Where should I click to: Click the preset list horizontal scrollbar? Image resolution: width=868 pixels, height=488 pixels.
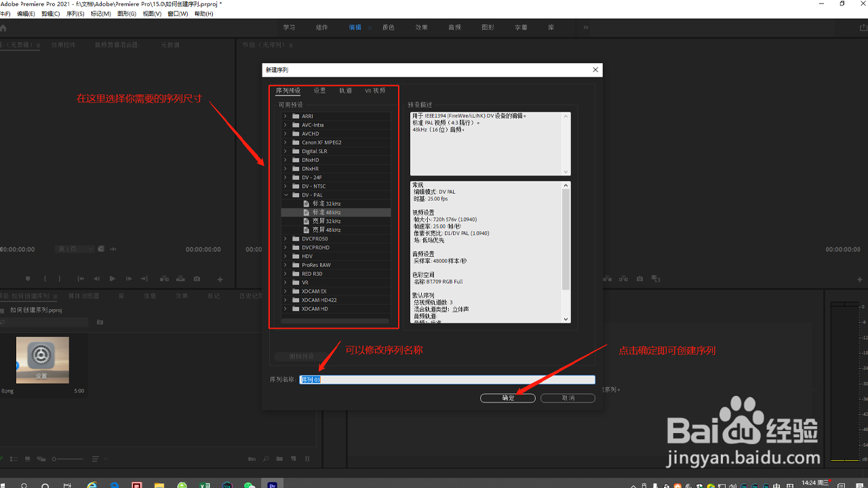point(336,321)
